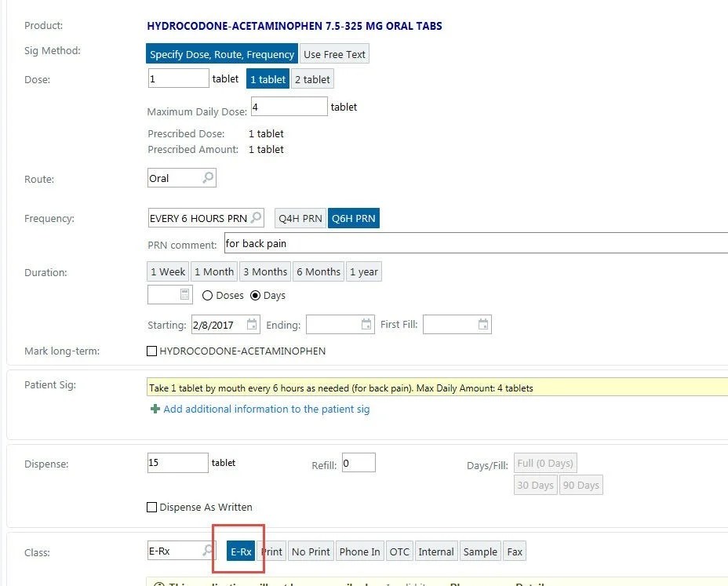
Task: Open the Class field search magnifier
Action: coord(208,550)
